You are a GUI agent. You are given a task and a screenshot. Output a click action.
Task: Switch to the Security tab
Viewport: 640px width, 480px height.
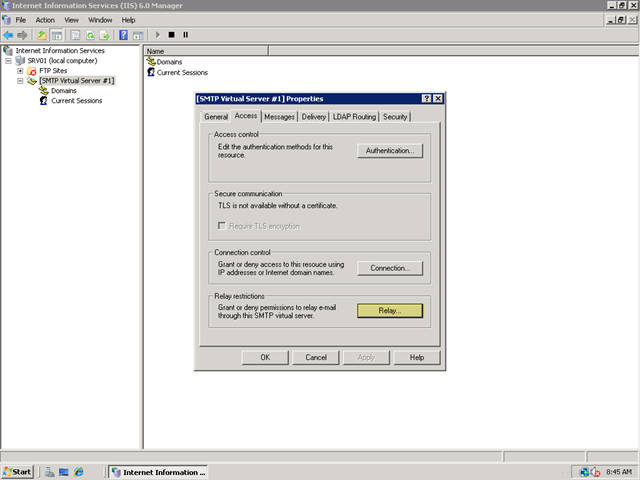point(395,117)
